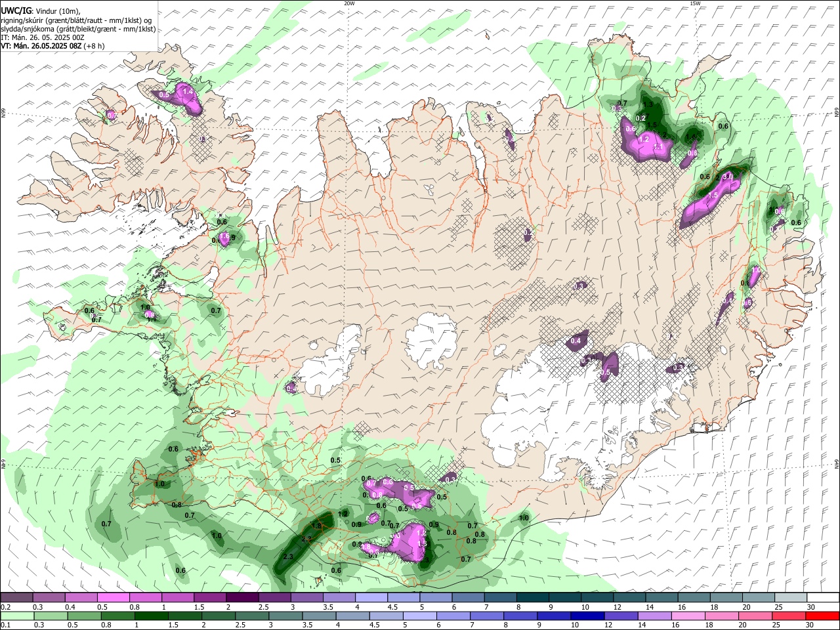Select the 'VT: Mán. 26.05.2025 08Z (+8 h)' text
This screenshot has width=840, height=630.
[x=52, y=46]
